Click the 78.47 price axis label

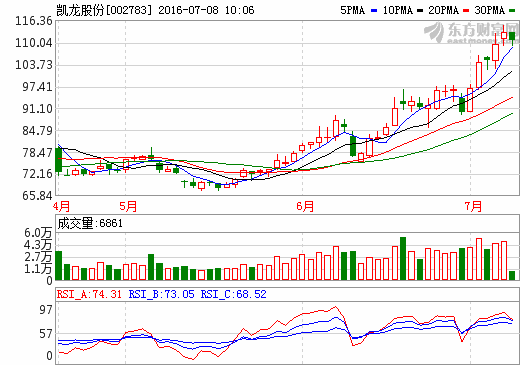pos(37,153)
